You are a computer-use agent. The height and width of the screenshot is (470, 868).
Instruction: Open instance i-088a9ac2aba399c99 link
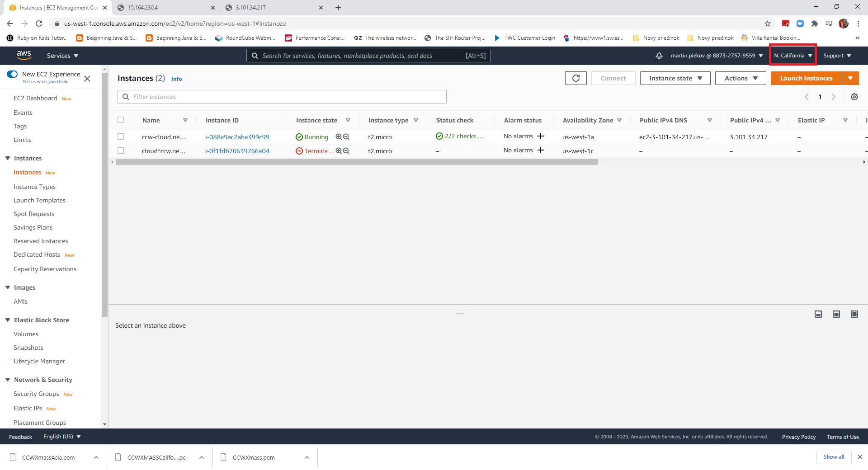(x=237, y=137)
